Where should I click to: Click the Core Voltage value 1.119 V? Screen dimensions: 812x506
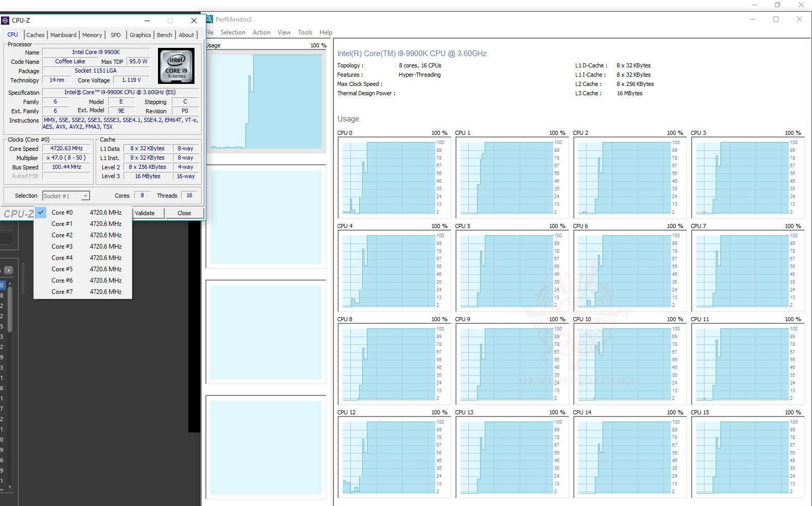[x=131, y=80]
